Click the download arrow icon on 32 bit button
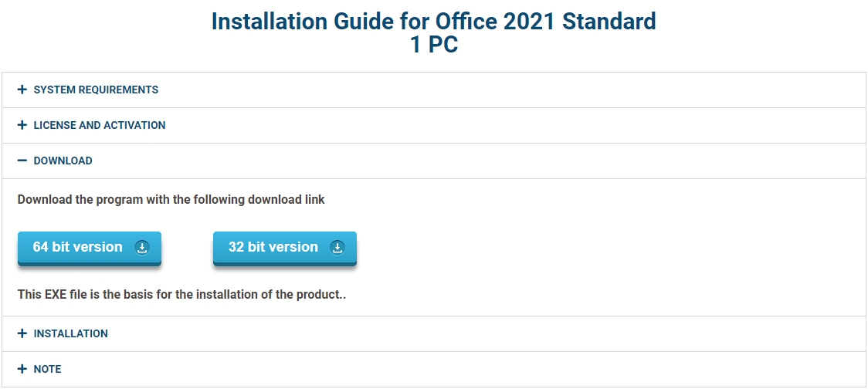 [337, 248]
